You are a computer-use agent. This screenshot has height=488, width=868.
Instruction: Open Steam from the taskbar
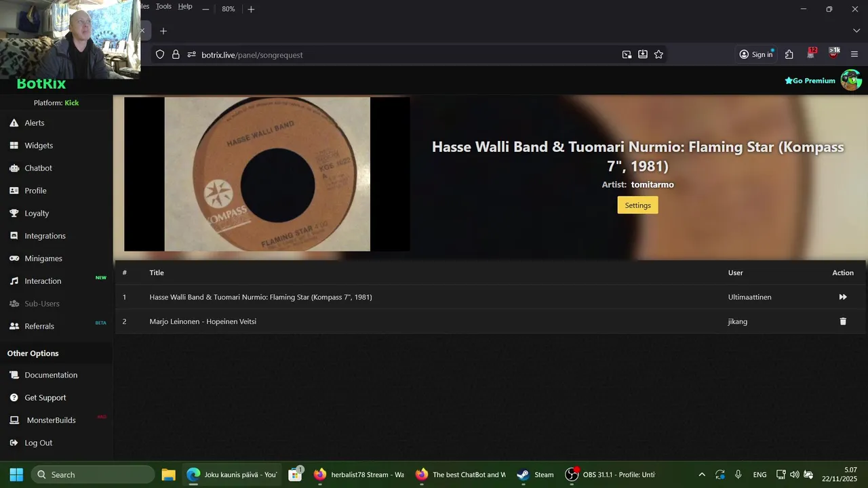[x=535, y=474]
